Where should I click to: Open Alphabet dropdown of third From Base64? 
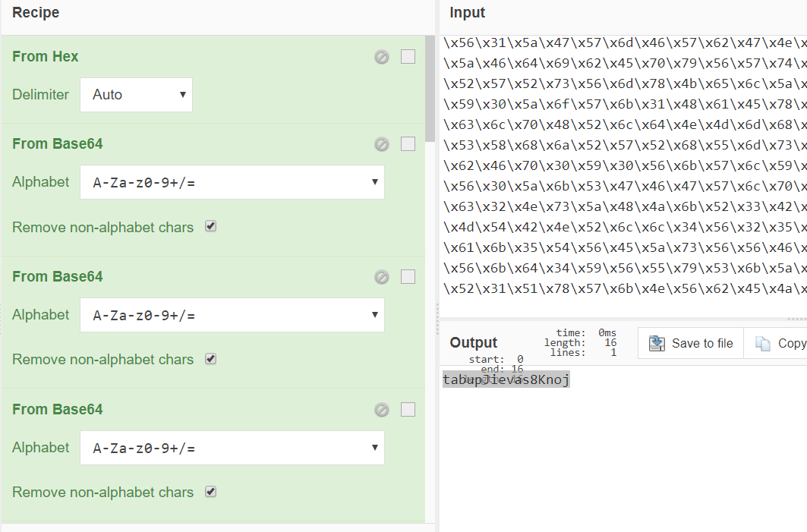click(x=232, y=448)
